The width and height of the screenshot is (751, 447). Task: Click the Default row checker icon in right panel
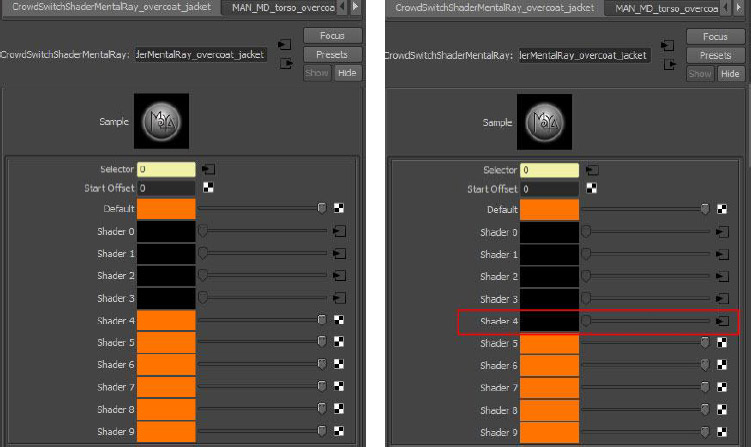coord(722,209)
